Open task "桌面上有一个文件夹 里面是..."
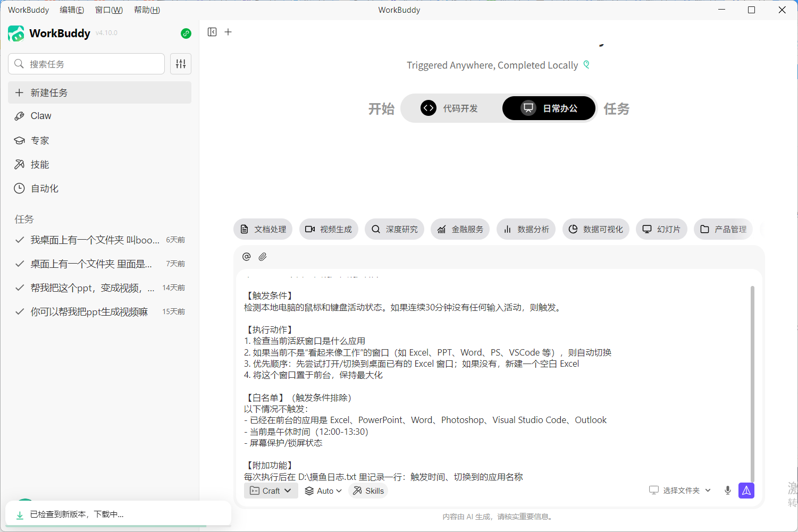The width and height of the screenshot is (798, 532). pyautogui.click(x=99, y=264)
